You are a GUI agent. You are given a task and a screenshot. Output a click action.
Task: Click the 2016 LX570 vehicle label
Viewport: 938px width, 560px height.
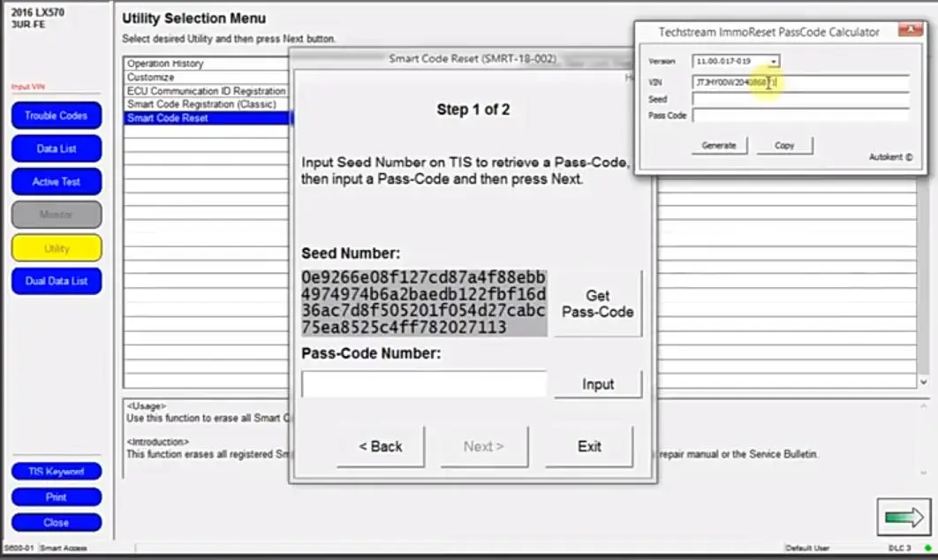(38, 12)
